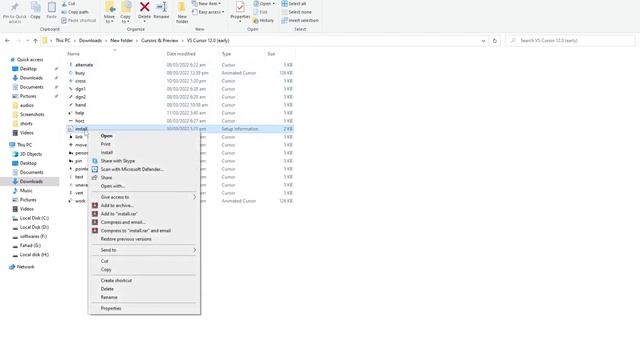The image size is (640, 360).
Task: Click Pin to Quick access in the ribbon
Action: point(15,13)
